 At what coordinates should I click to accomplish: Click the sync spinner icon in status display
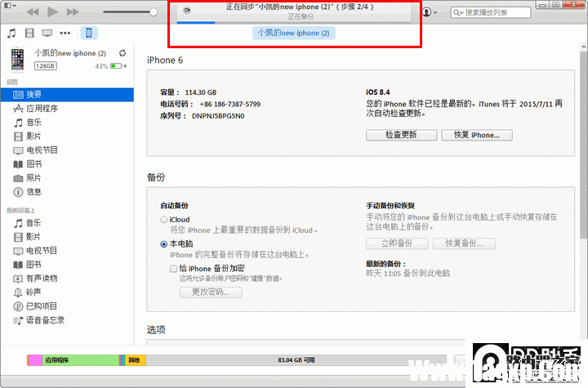point(186,11)
